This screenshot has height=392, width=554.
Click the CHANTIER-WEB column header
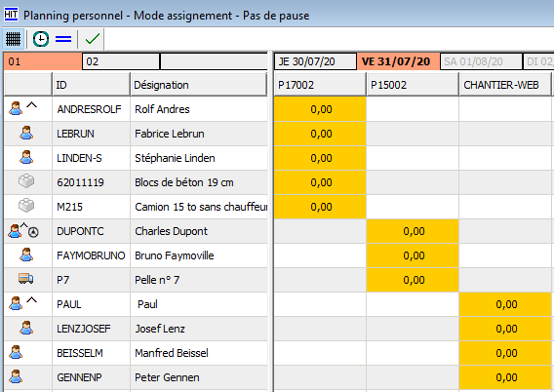505,85
